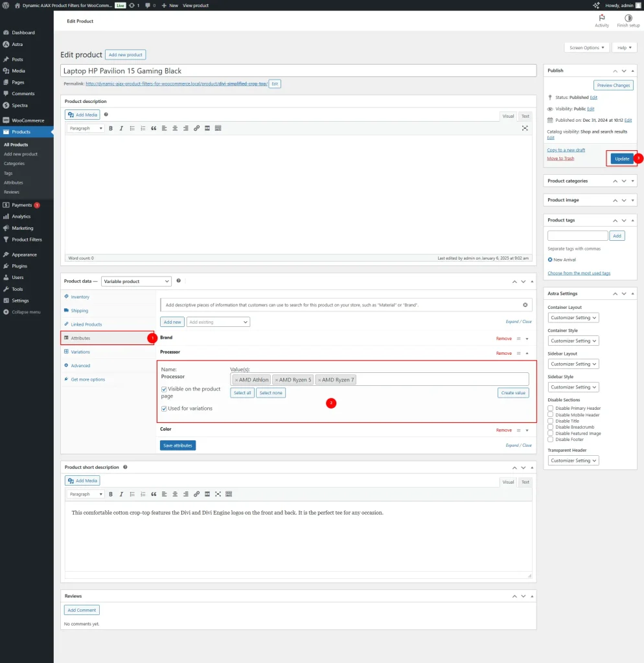The height and width of the screenshot is (663, 644).
Task: Open the Transparent Header dropdown
Action: coord(573,460)
